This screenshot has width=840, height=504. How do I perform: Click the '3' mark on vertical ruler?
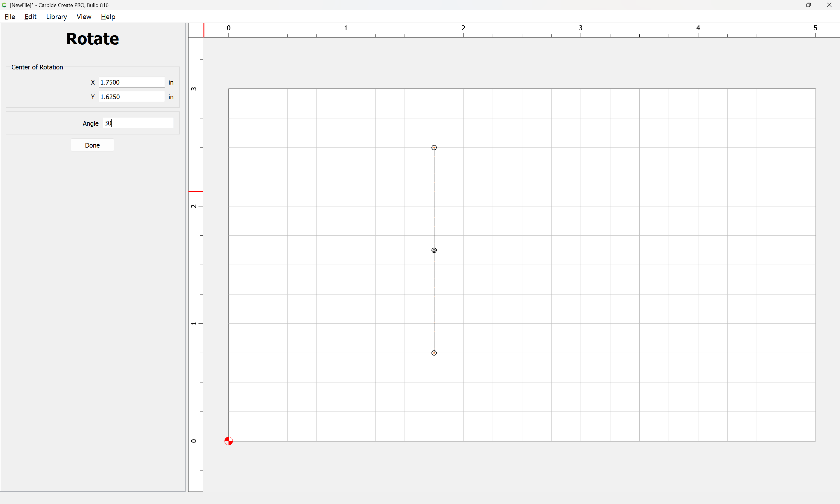194,89
